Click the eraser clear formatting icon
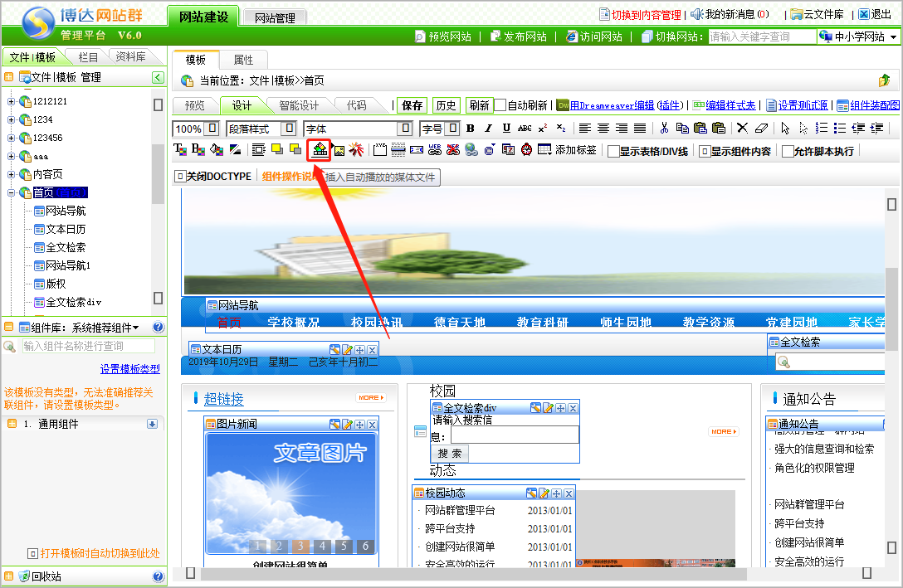Viewport: 903px width, 588px height. [x=761, y=129]
